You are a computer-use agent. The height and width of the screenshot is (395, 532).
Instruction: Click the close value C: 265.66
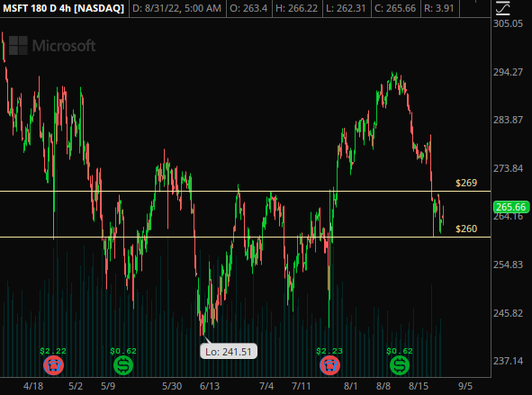[395, 8]
